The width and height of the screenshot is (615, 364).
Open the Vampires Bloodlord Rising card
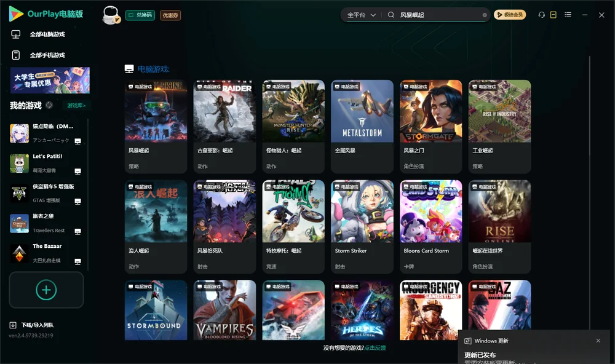pyautogui.click(x=224, y=310)
